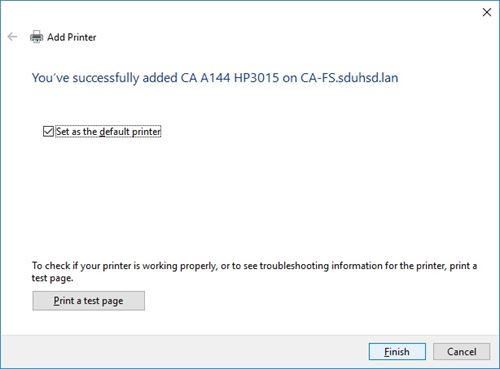This screenshot has height=369, width=500.
Task: Click the word "default" in checkbox label
Action: pyautogui.click(x=114, y=131)
